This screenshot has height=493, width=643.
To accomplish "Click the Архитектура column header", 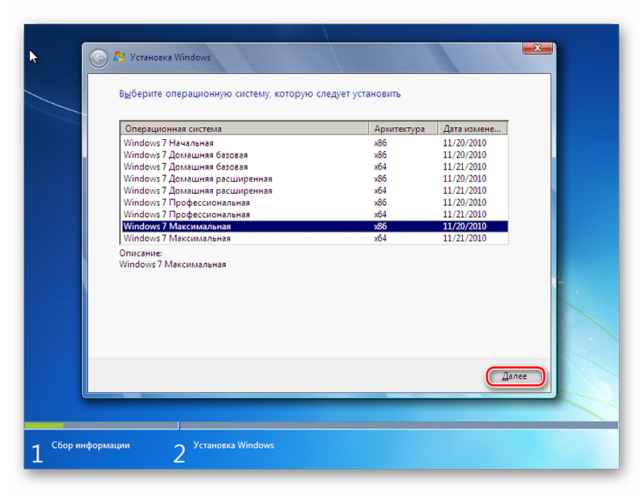I will point(403,128).
